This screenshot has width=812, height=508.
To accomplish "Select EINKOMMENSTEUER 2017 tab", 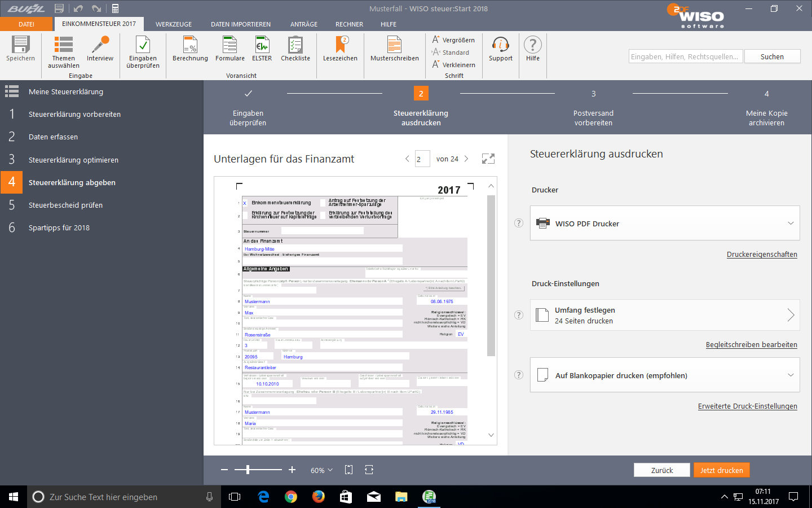I will [x=99, y=24].
